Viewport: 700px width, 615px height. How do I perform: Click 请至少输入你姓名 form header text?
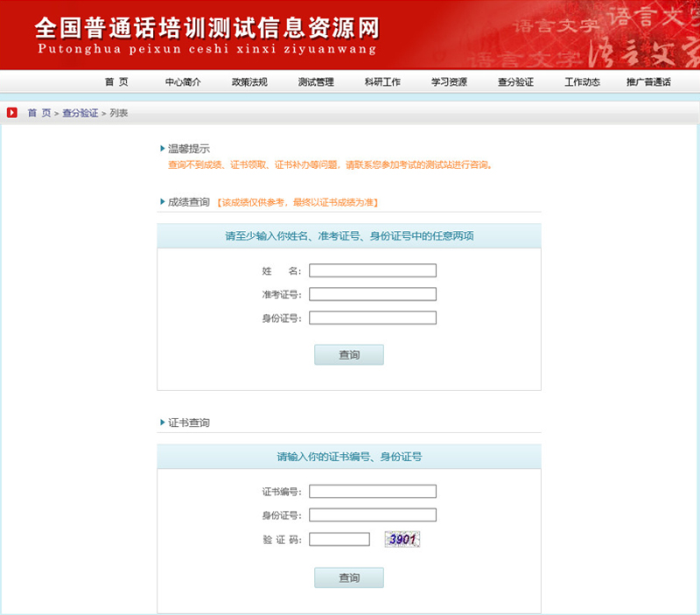click(349, 236)
